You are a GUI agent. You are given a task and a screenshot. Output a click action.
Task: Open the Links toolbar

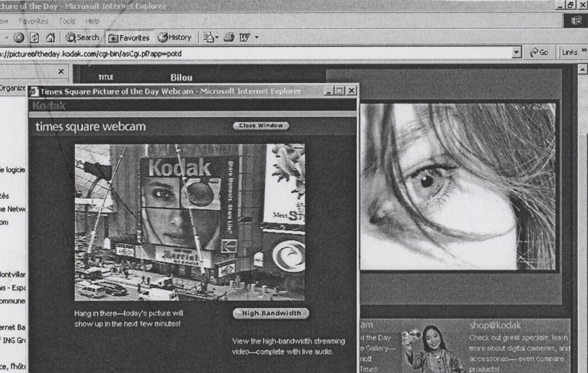(x=569, y=52)
